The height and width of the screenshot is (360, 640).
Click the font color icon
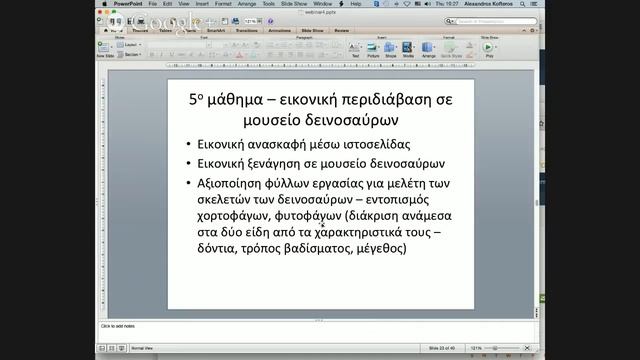coord(240,54)
